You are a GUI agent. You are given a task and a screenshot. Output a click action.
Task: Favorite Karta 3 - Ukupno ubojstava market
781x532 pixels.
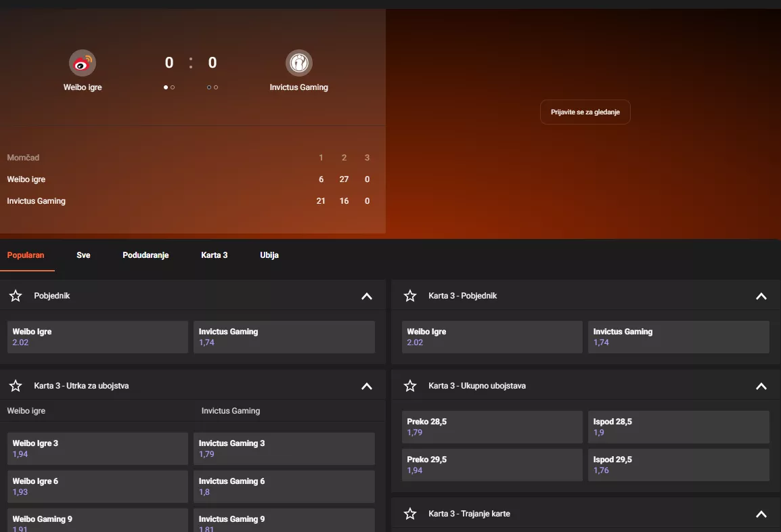410,386
